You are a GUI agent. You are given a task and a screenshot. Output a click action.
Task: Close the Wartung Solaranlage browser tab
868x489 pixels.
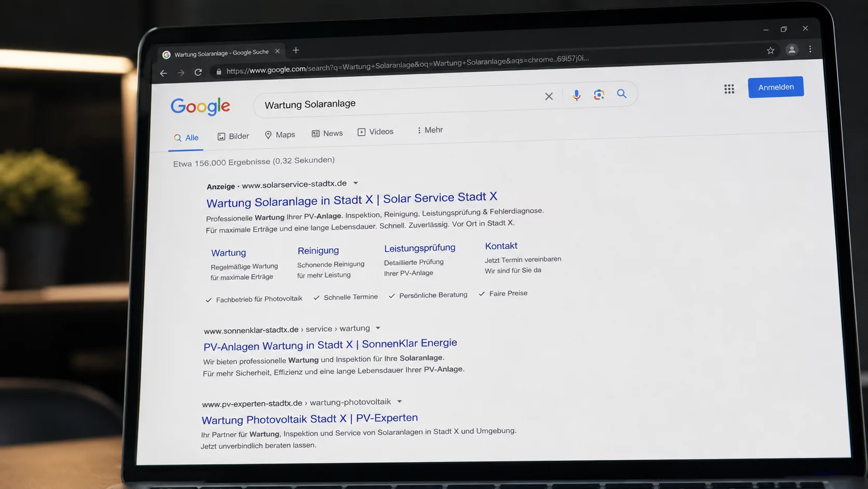pos(277,51)
